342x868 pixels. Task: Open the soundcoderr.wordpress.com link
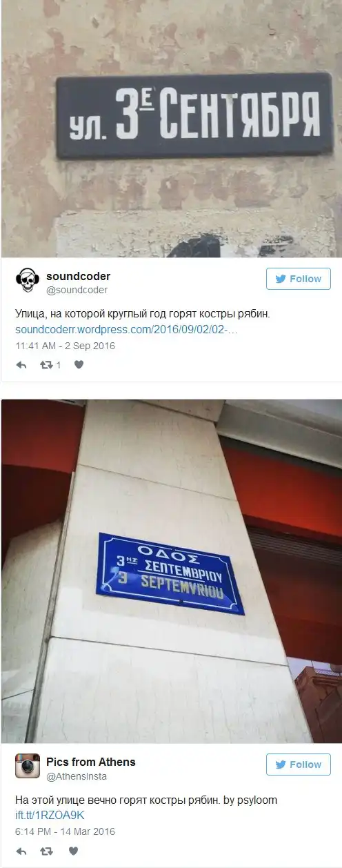(x=126, y=329)
